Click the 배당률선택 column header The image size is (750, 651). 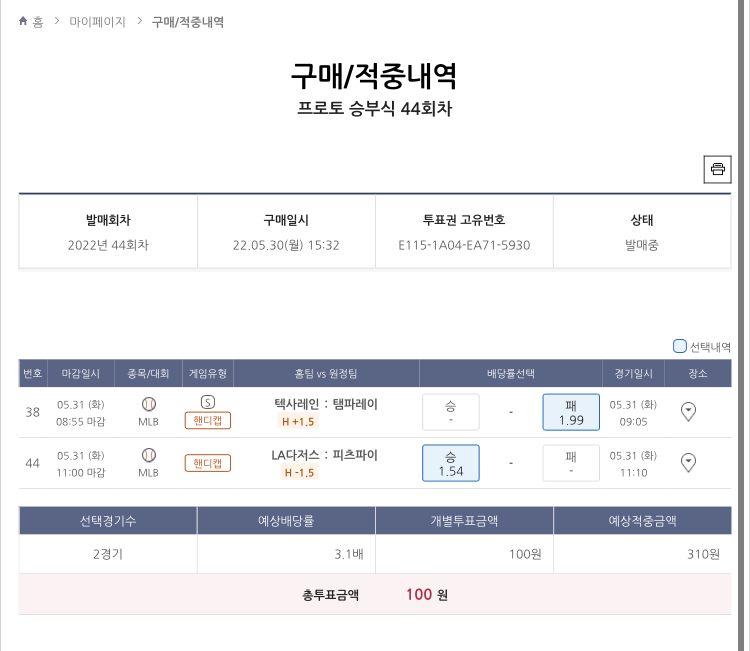tap(511, 373)
